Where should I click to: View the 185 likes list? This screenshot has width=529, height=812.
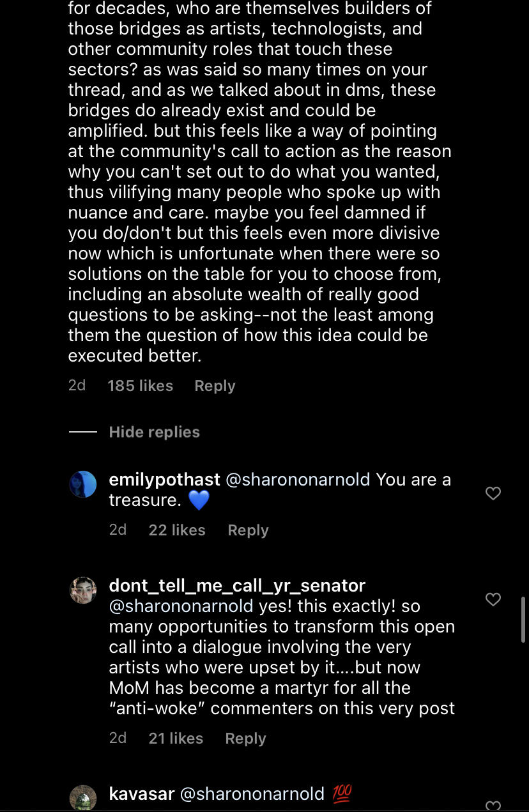pos(141,386)
